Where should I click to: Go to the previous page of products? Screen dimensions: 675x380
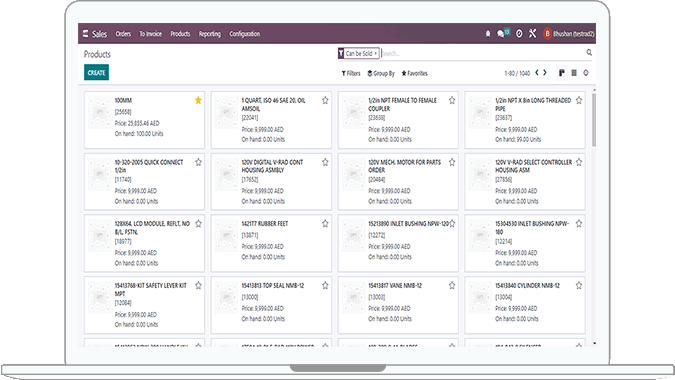537,73
